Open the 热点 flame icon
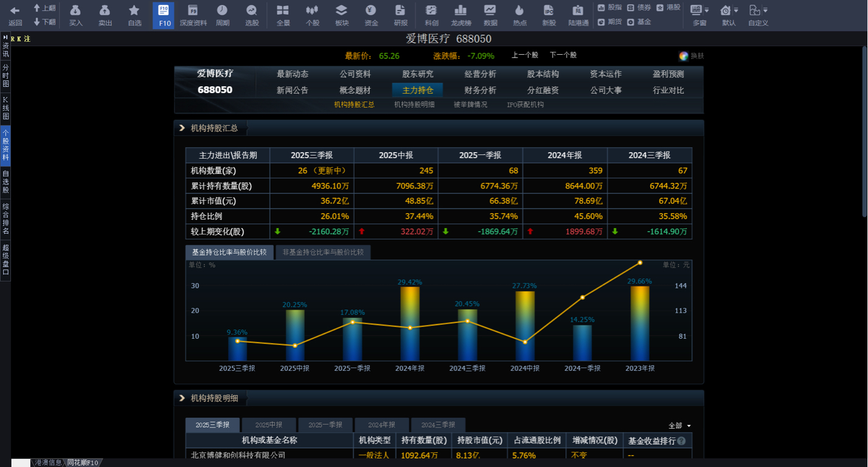Image resolution: width=868 pixels, height=467 pixels. 519,10
